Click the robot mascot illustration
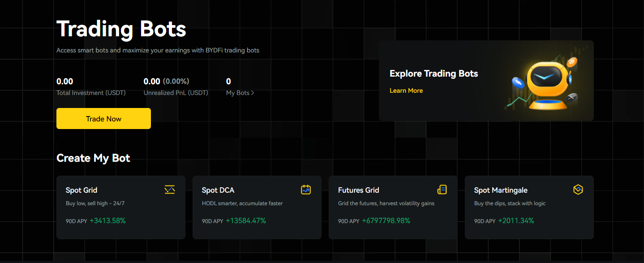The height and width of the screenshot is (263, 644). pos(547,81)
